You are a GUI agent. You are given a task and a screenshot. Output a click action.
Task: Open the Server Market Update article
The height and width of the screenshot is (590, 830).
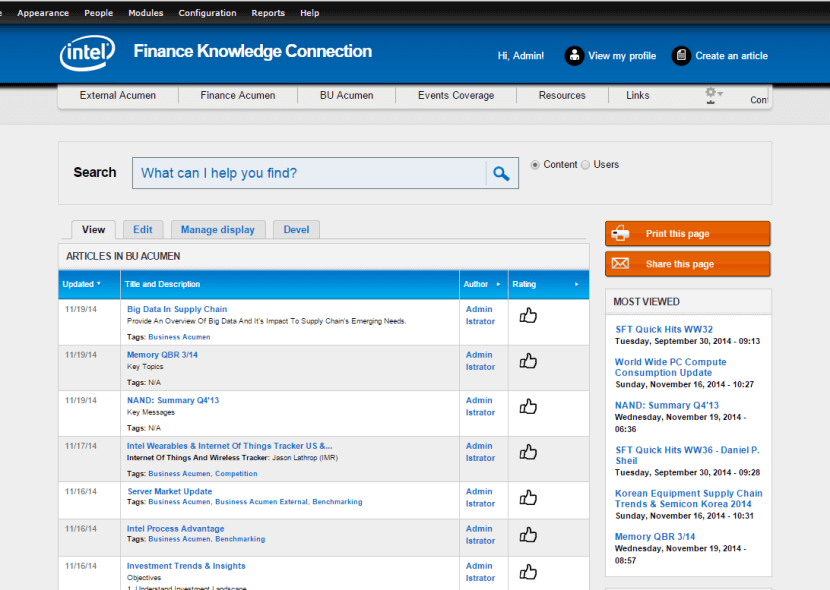[x=169, y=491]
